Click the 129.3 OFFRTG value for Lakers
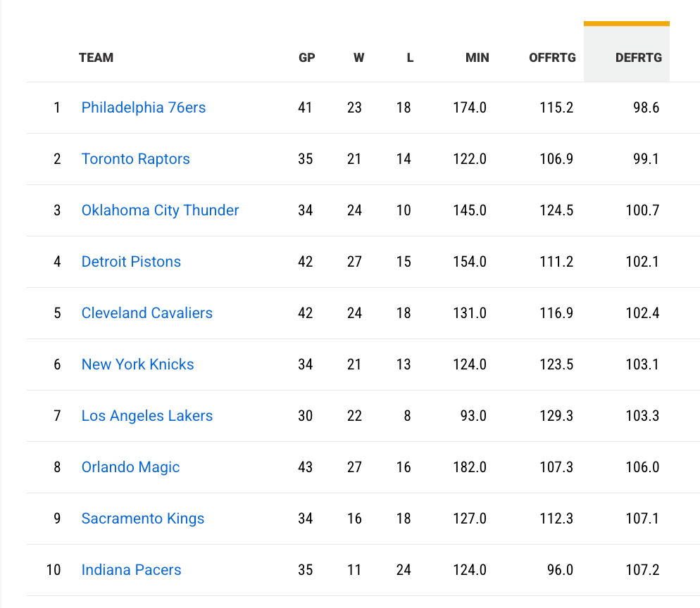Image resolution: width=700 pixels, height=608 pixels. 556,416
